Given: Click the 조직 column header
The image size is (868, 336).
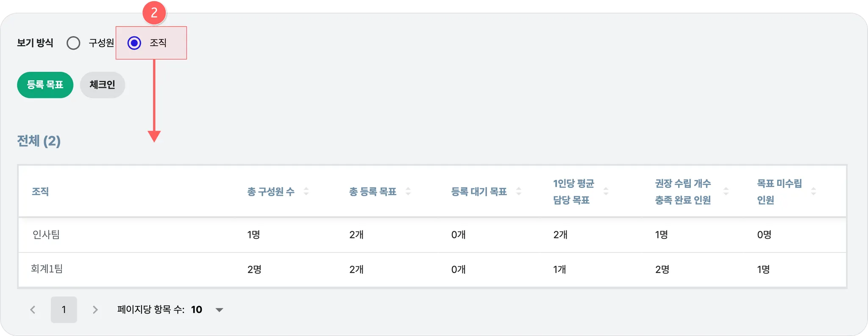Looking at the screenshot, I should point(40,192).
